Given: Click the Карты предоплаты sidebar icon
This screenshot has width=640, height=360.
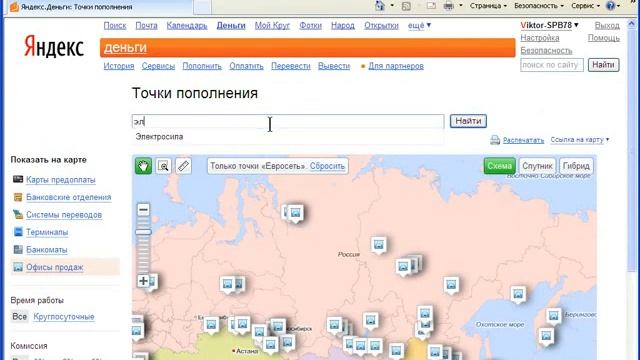Looking at the screenshot, I should pyautogui.click(x=18, y=179).
